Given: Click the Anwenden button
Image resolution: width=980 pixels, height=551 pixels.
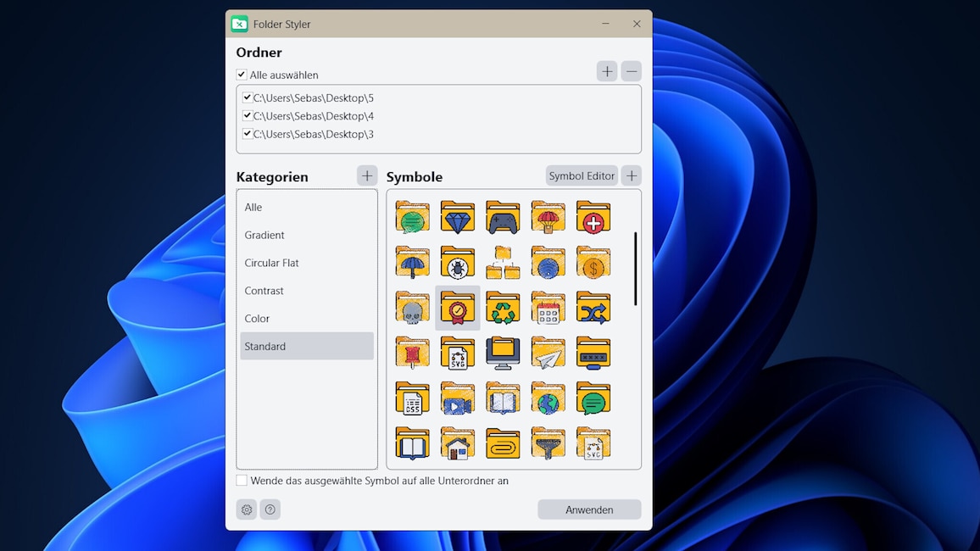Looking at the screenshot, I should 589,509.
